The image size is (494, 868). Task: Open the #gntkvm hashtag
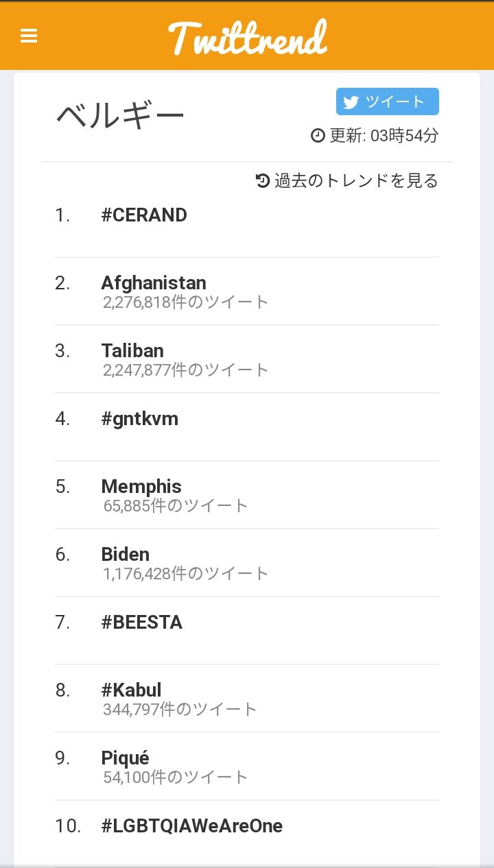point(140,418)
